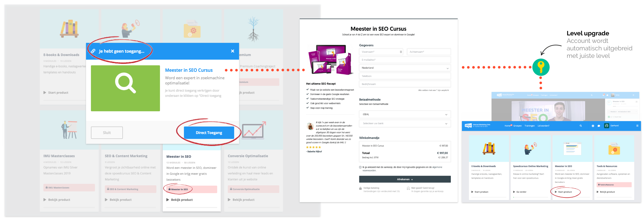Open the algemene voorwaarden link
This screenshot has height=221, width=644.
pyautogui.click(x=437, y=167)
